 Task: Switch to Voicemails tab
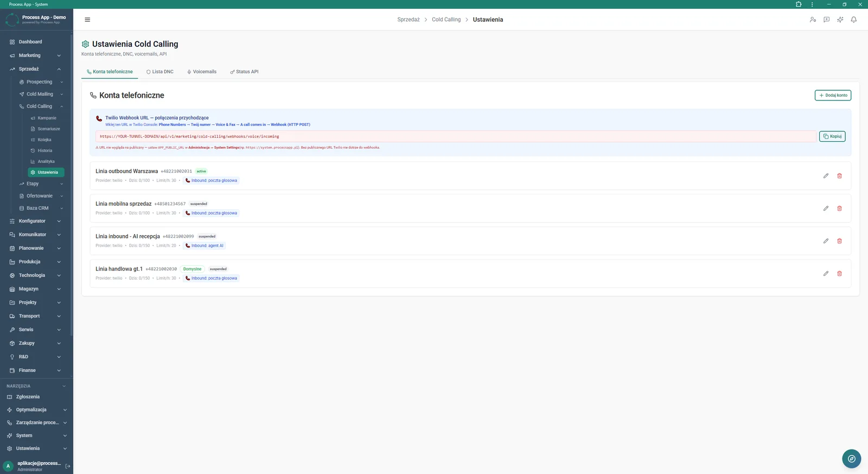202,72
